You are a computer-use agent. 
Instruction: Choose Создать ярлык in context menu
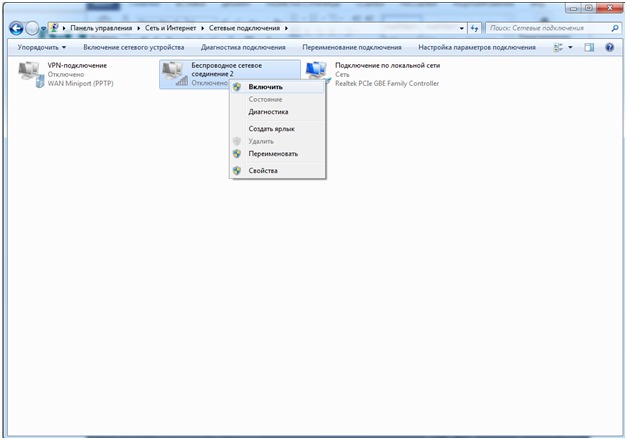[271, 129]
